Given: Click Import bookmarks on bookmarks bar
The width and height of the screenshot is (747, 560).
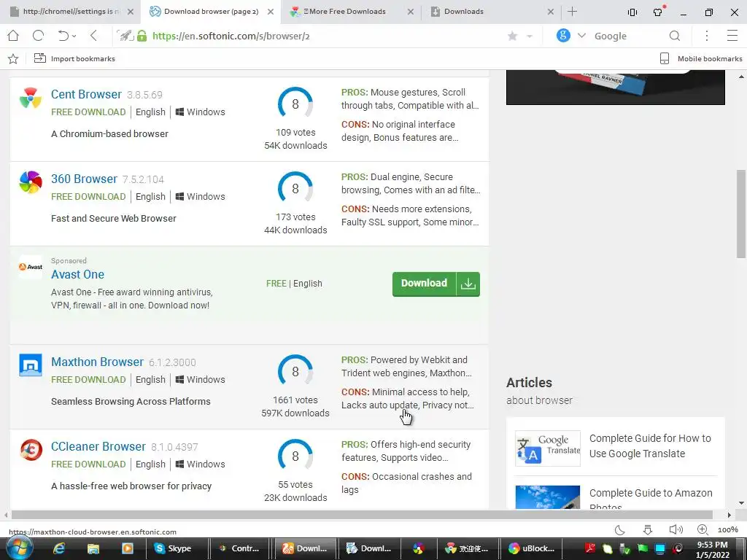Looking at the screenshot, I should point(74,58).
